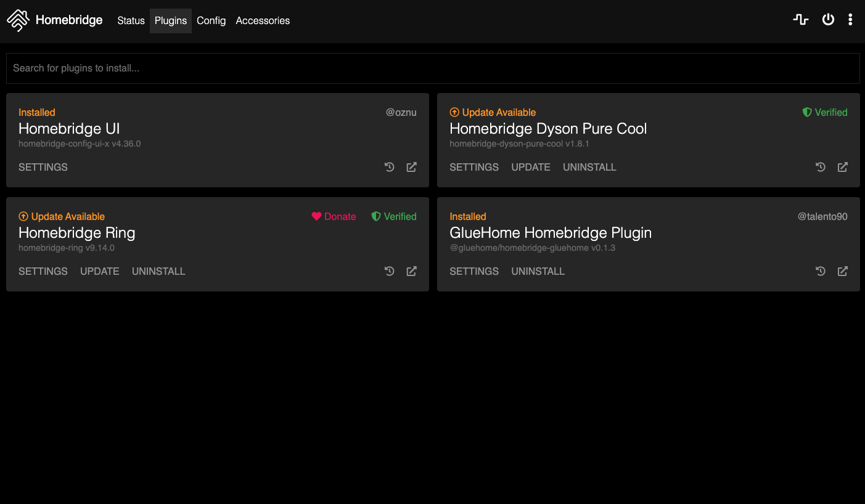
Task: Open Homebridge Ring external link icon
Action: tap(411, 271)
